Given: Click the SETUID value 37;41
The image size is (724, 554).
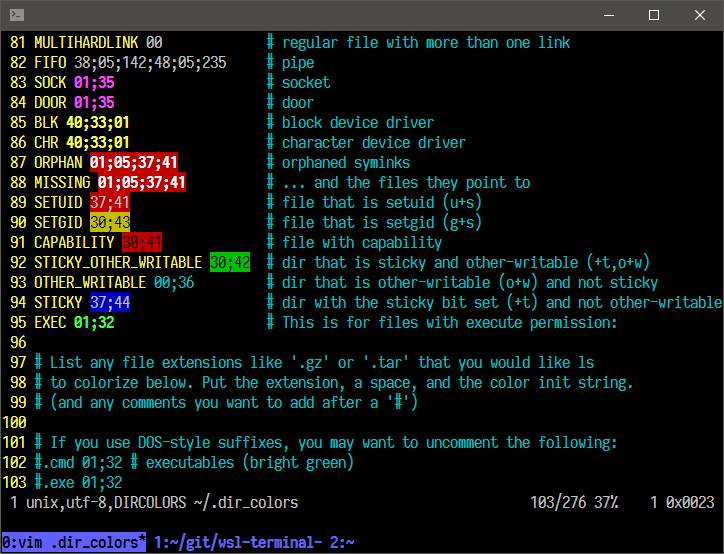Looking at the screenshot, I should click(110, 202).
